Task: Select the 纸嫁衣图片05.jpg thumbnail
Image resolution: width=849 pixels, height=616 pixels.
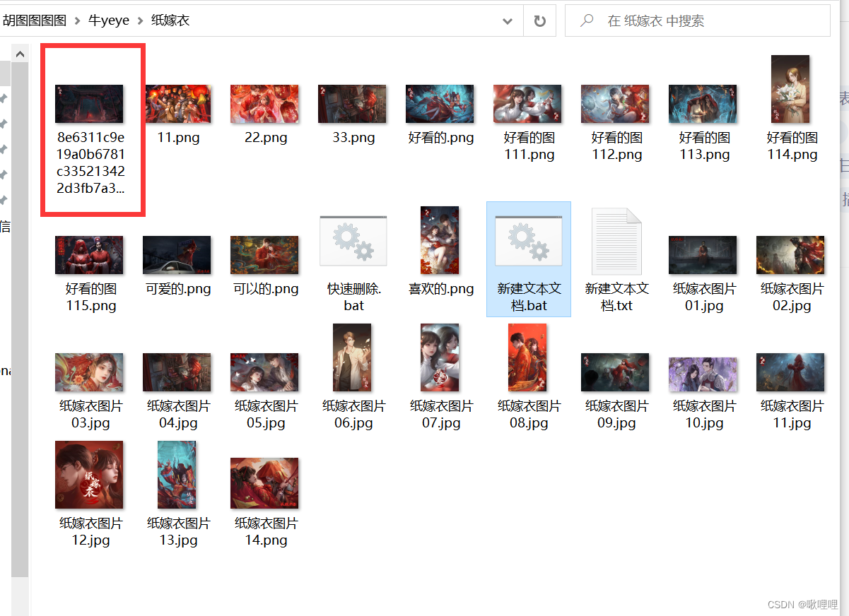Action: tap(264, 372)
